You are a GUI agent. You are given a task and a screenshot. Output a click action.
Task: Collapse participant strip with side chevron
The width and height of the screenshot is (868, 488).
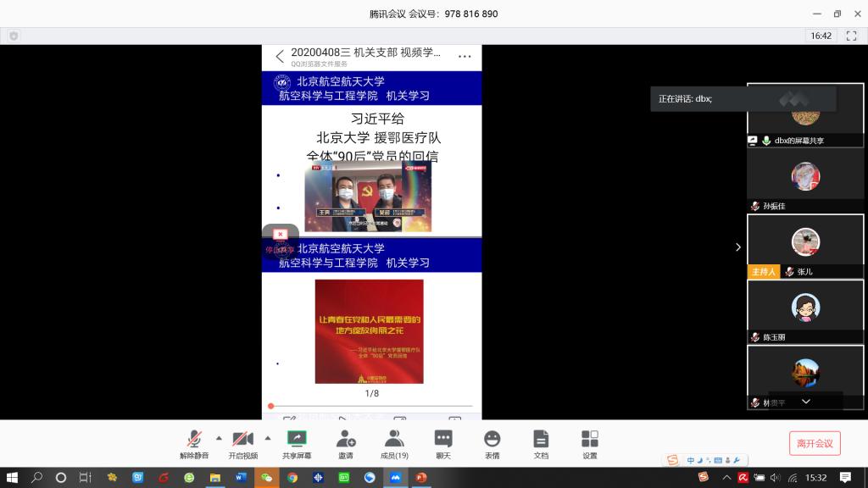pos(737,247)
